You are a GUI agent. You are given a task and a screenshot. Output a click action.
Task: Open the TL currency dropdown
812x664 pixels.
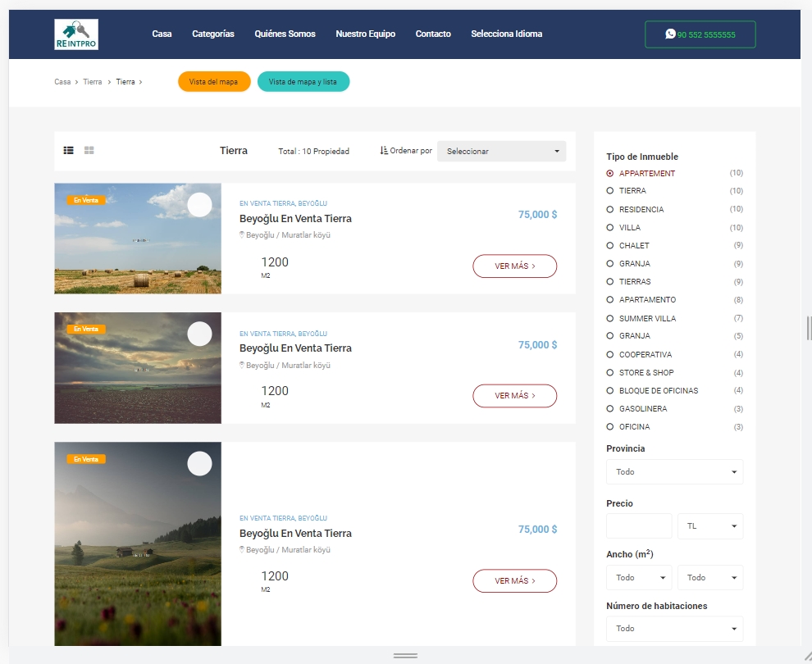(x=710, y=526)
